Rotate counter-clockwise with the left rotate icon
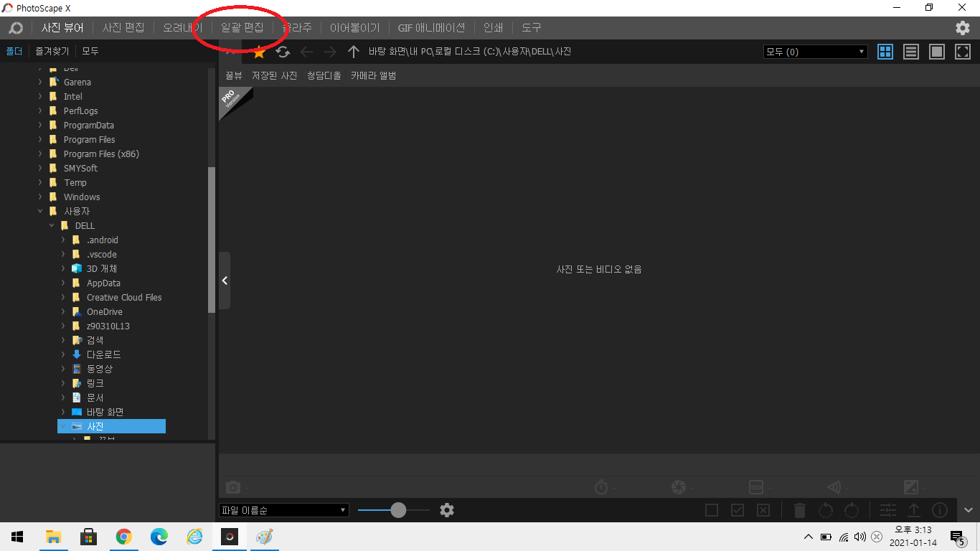 [826, 510]
